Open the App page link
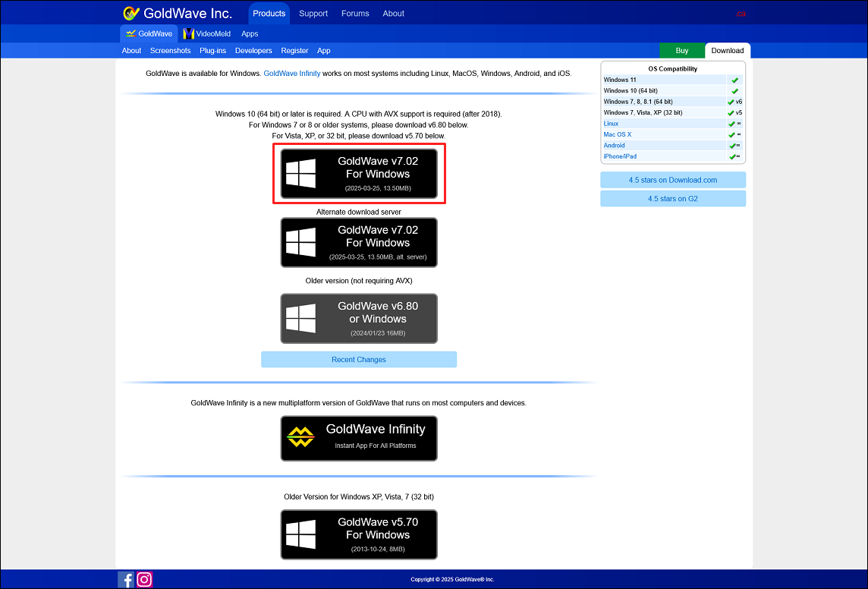The width and height of the screenshot is (868, 589). pyautogui.click(x=324, y=50)
